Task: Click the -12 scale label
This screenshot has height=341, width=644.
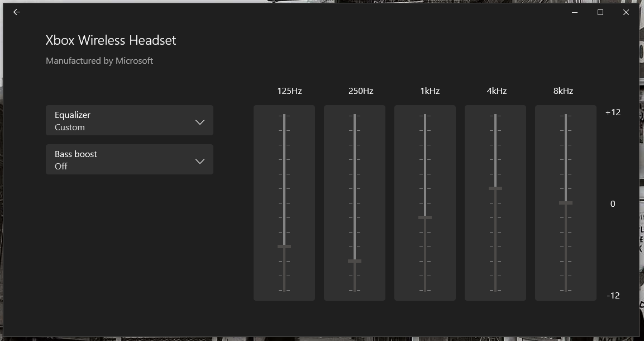Action: click(613, 295)
